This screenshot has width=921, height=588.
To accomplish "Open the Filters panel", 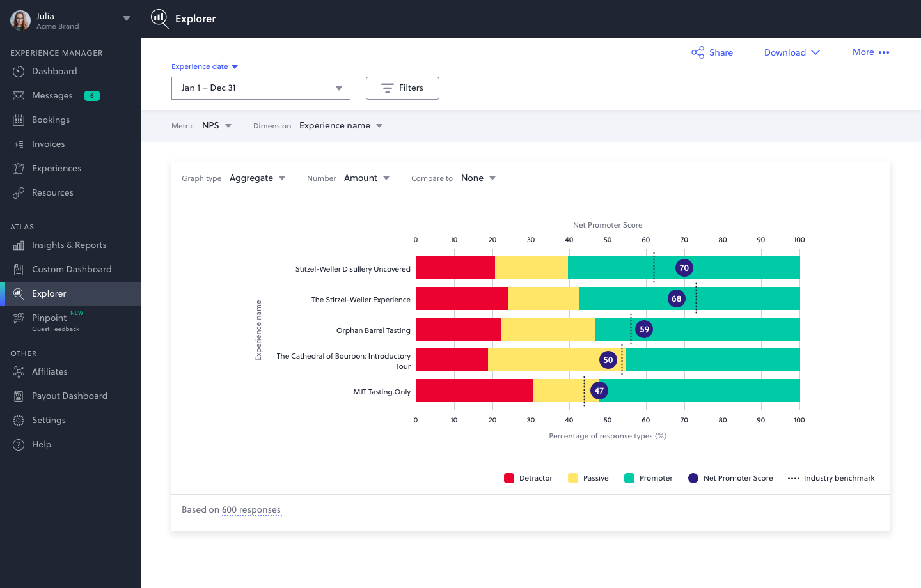I will point(402,88).
